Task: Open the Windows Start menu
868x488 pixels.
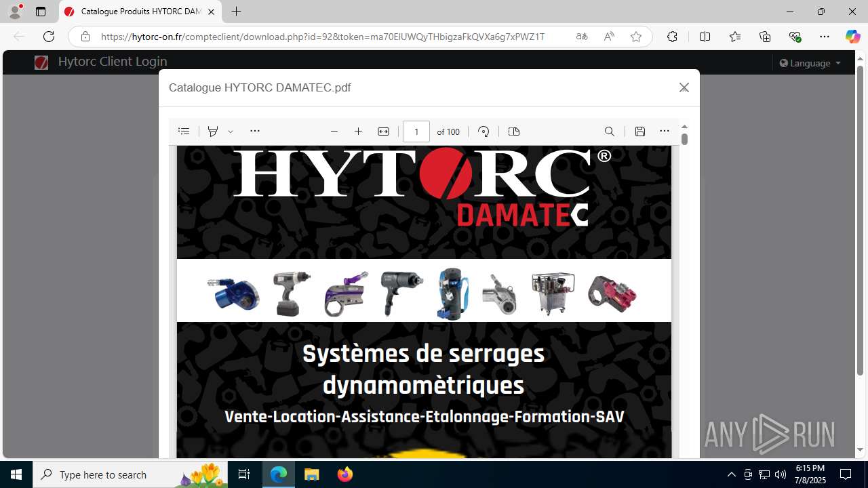Action: (16, 474)
